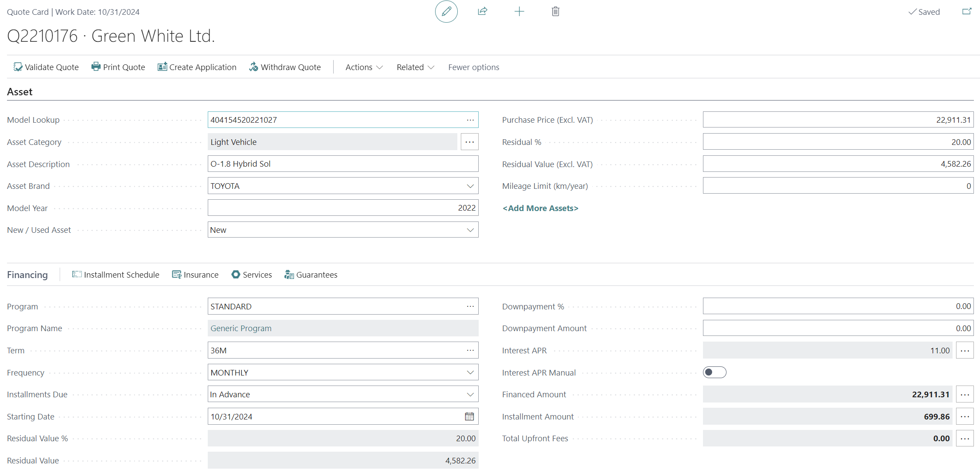Viewport: 980px width, 473px height.
Task: Click Withdraw Quote action
Action: coord(285,67)
